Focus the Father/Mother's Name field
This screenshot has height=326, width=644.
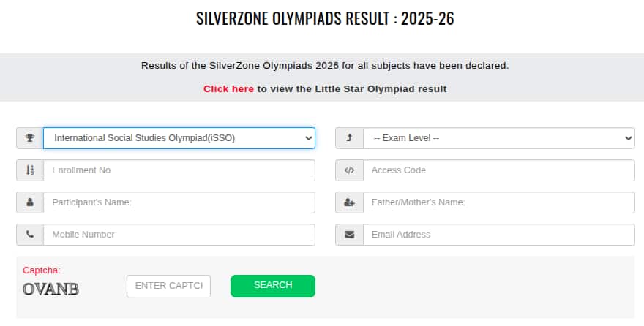click(498, 202)
